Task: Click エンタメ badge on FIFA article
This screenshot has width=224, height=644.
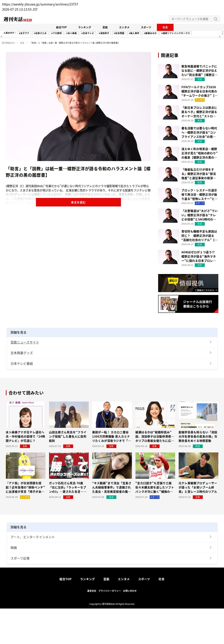Action: click(200, 100)
